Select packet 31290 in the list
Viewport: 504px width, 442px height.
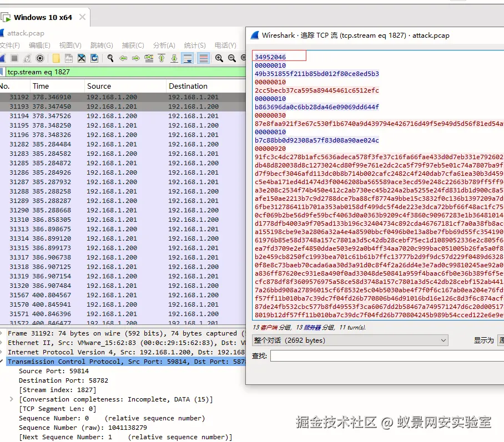click(x=123, y=210)
